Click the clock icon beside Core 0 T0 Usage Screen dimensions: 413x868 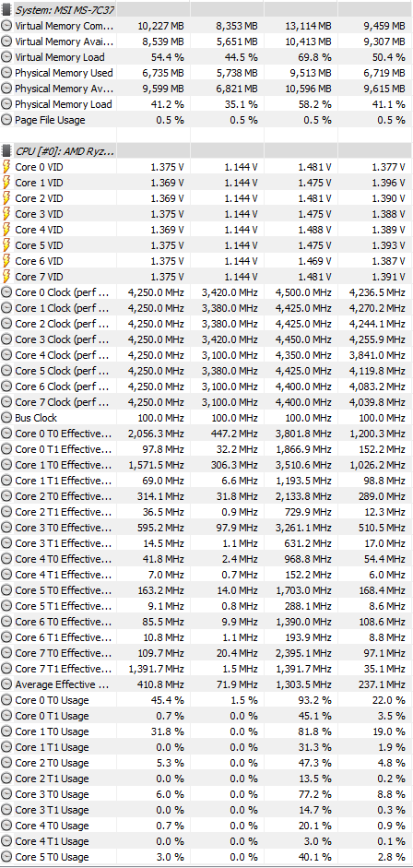coord(6,700)
